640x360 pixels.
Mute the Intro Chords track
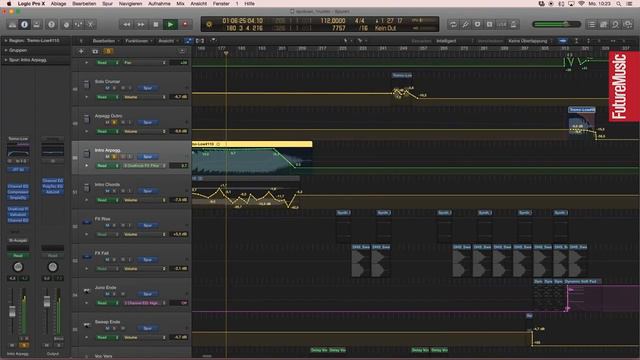pyautogui.click(x=108, y=191)
